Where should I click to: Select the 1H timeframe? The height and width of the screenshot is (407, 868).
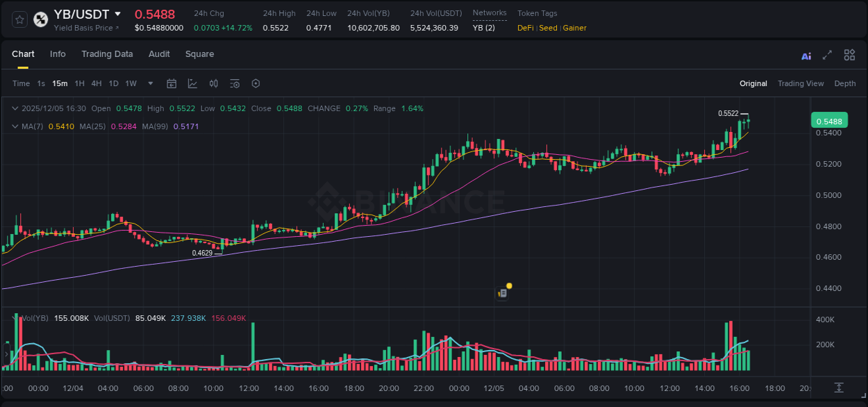tap(79, 83)
